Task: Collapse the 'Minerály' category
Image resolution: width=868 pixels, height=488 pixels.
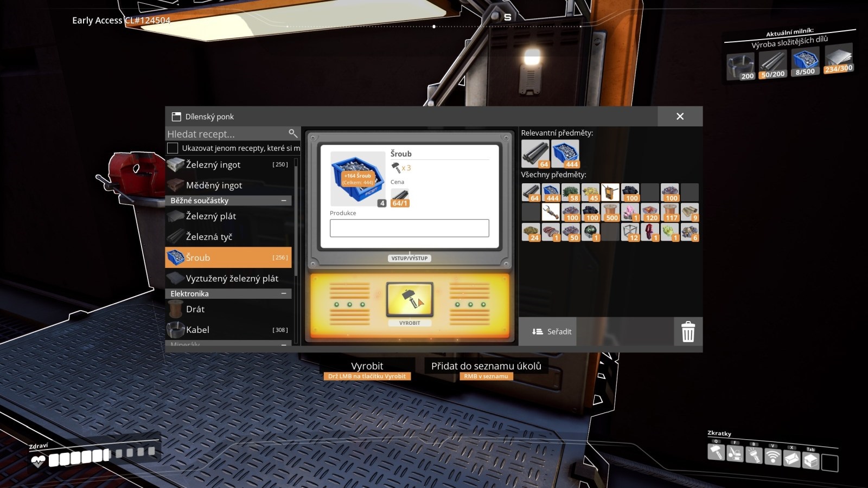Action: (284, 345)
